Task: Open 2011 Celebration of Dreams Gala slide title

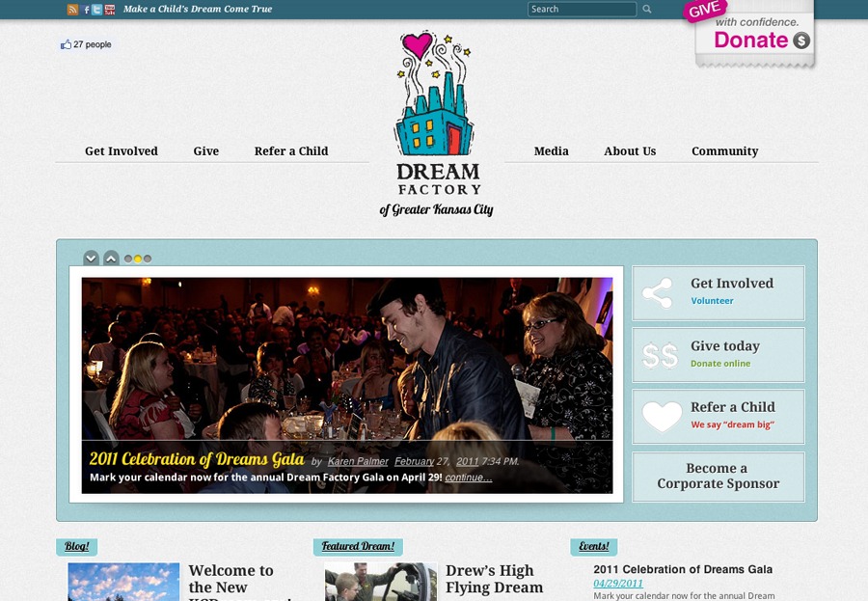Action: [197, 459]
